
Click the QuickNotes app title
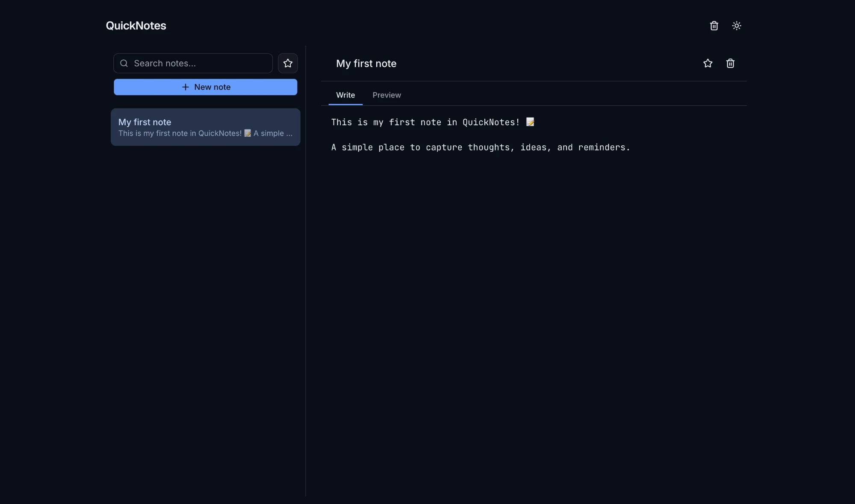pos(136,26)
